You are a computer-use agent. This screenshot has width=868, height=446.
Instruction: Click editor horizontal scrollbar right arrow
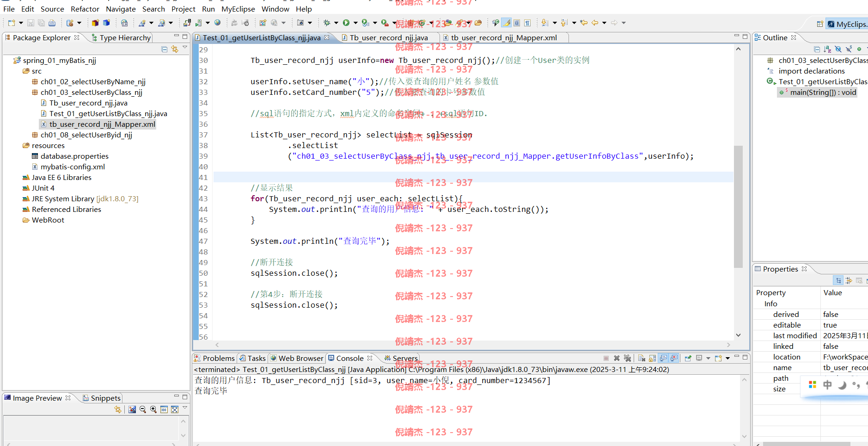728,345
